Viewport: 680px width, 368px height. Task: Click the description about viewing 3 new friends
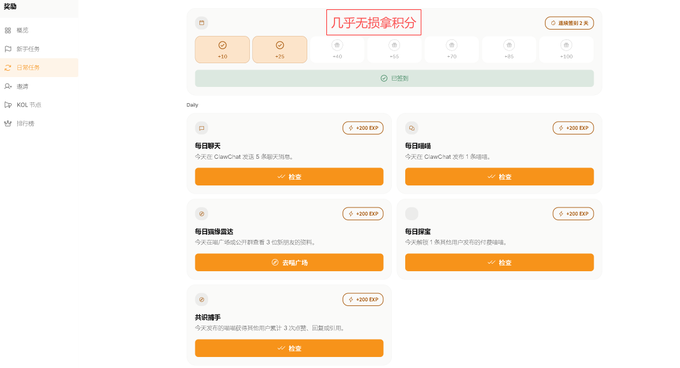click(255, 243)
